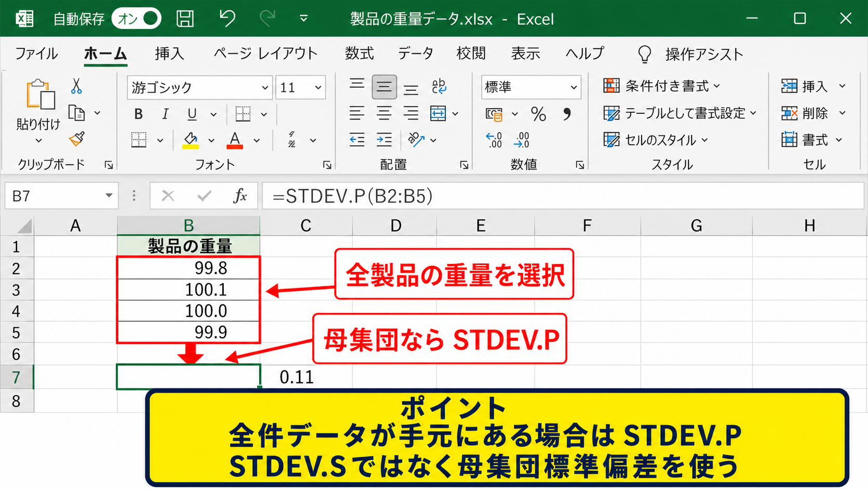The height and width of the screenshot is (489, 868).
Task: Click the 貼り付け paste icon
Action: (40, 95)
